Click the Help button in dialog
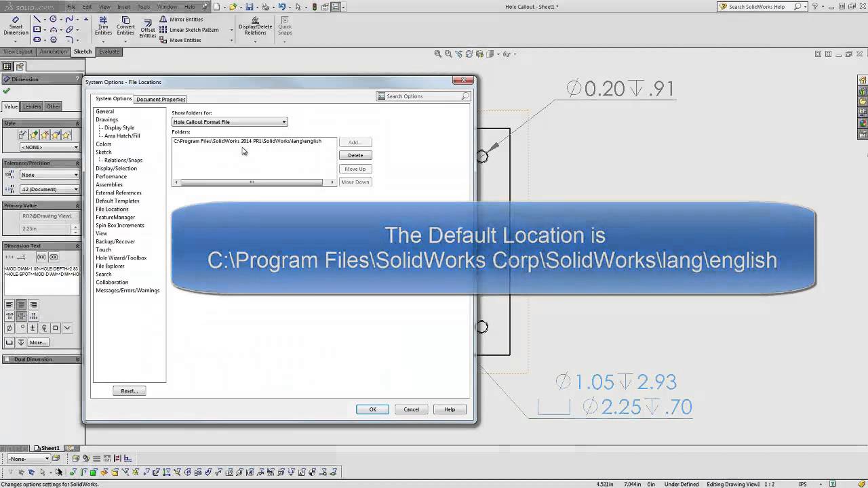 [450, 409]
